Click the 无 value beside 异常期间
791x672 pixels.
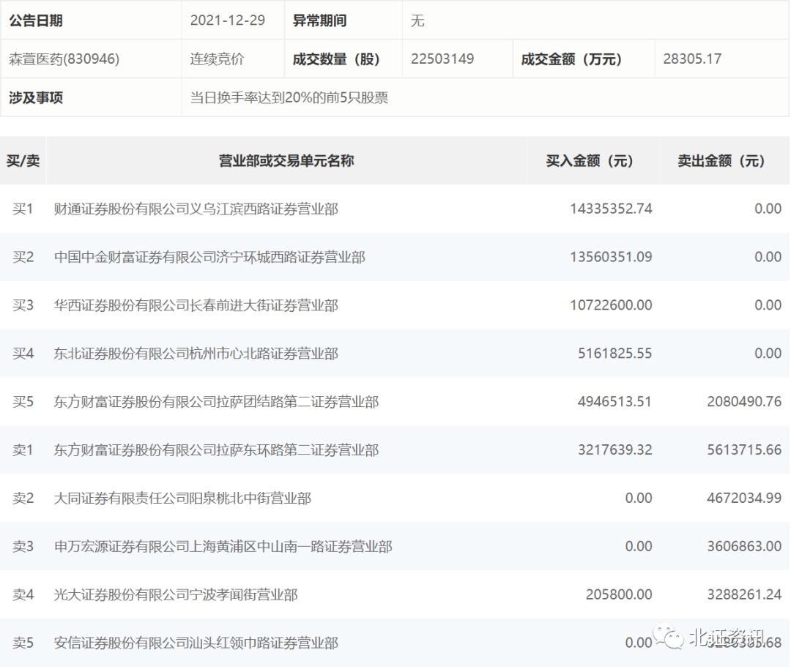(x=417, y=20)
